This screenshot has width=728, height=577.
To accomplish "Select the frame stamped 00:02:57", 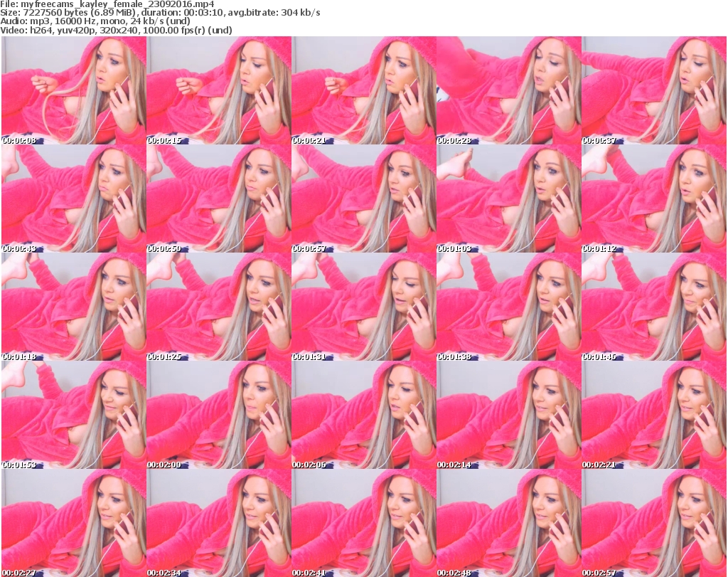I will tap(654, 523).
